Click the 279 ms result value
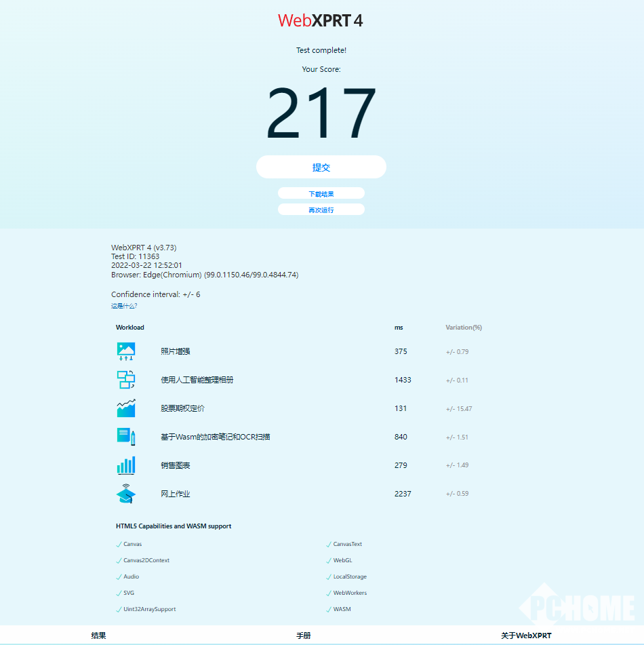Image resolution: width=644 pixels, height=645 pixels. (x=401, y=465)
